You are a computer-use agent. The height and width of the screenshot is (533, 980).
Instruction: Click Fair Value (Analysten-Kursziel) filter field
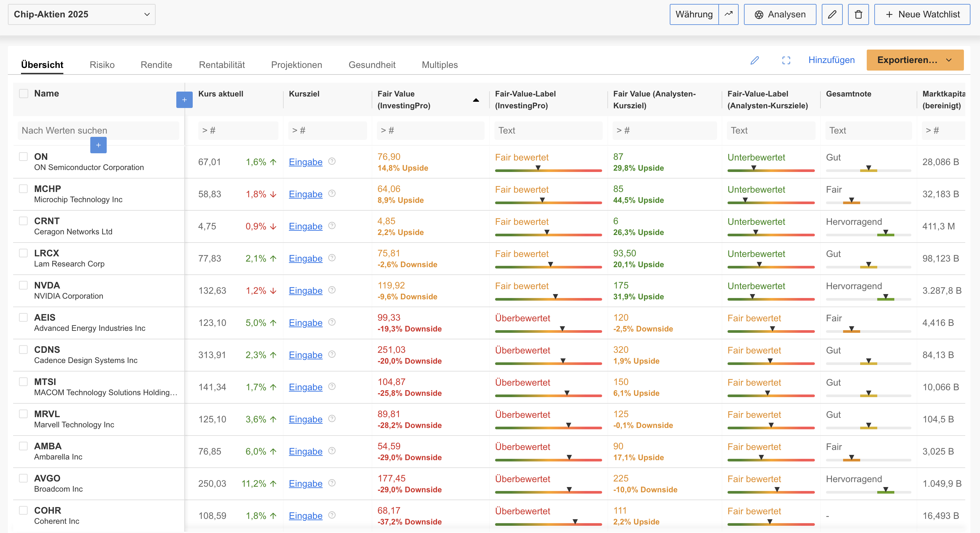[664, 131]
